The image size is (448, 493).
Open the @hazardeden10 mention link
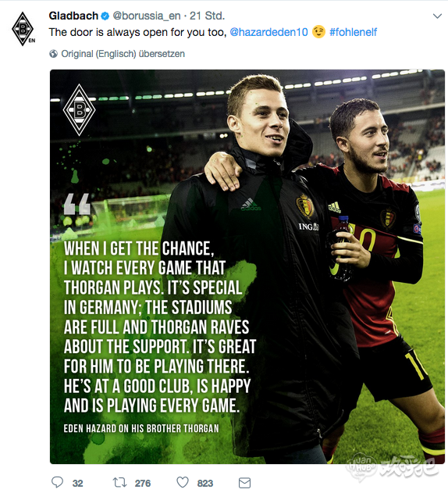point(268,32)
